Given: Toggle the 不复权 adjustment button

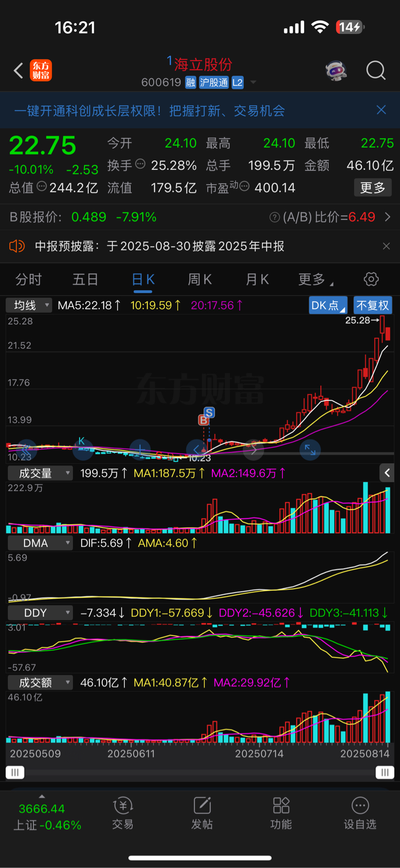Looking at the screenshot, I should coord(373,305).
